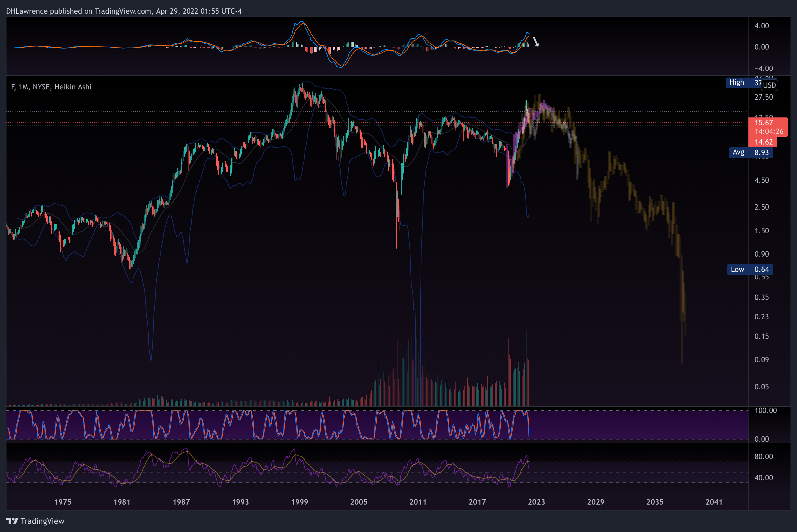Click the 0.09 price scale value
The width and height of the screenshot is (797, 532).
[x=761, y=360]
